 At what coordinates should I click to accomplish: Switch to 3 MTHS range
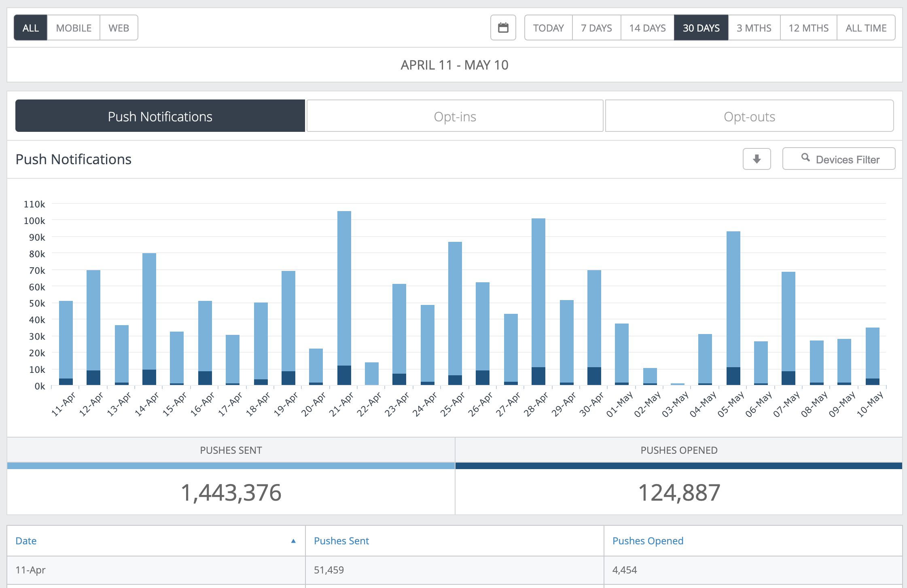(754, 28)
